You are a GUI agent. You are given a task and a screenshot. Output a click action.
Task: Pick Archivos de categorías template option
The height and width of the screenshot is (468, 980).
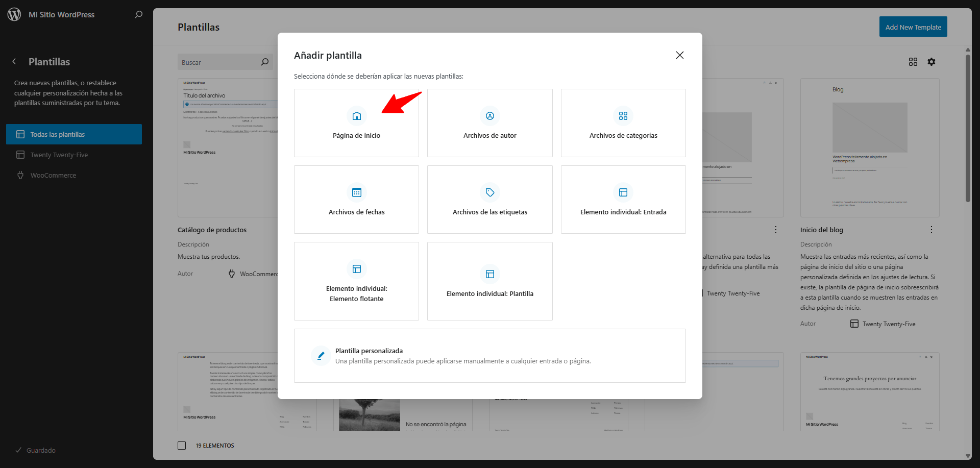click(x=623, y=123)
